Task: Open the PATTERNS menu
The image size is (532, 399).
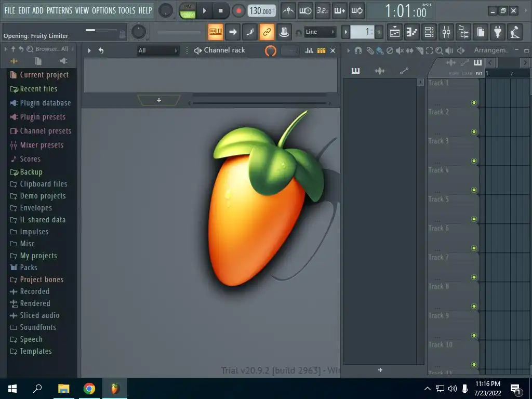Action: point(59,10)
